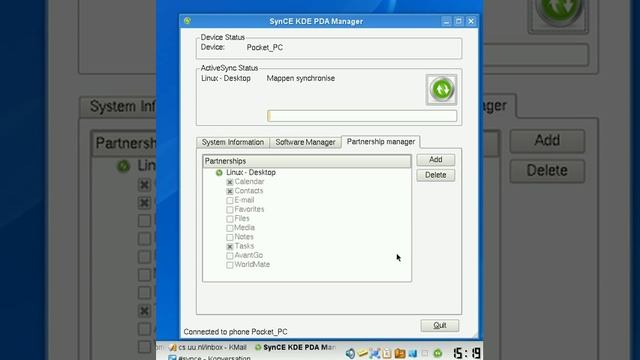This screenshot has width=640, height=360.
Task: Click the green synchronize button in ActiveSync Status
Action: tap(441, 89)
